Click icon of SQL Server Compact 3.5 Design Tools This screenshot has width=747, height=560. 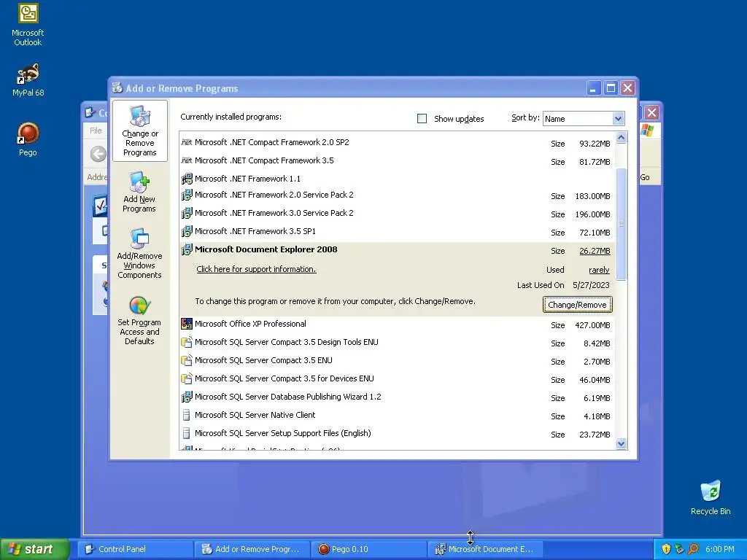187,342
